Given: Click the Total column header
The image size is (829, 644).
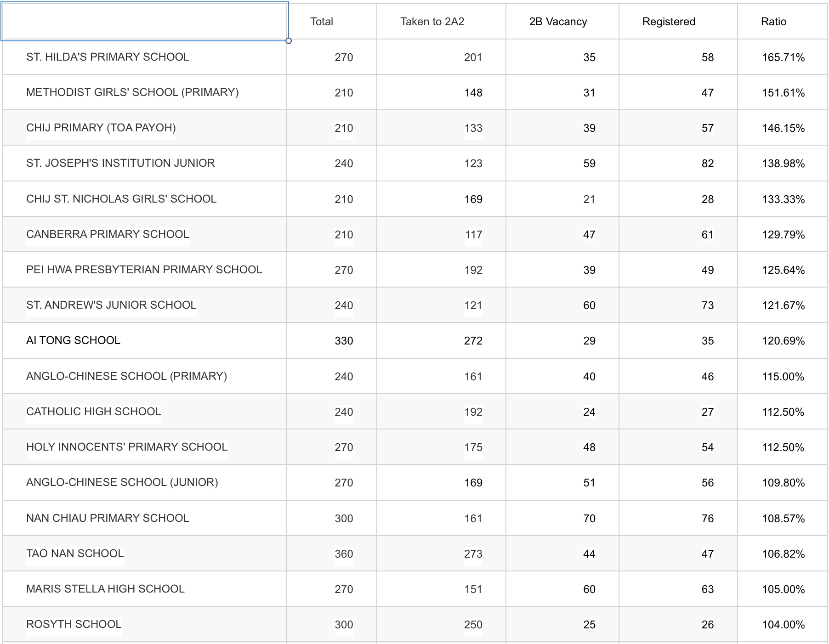Looking at the screenshot, I should pyautogui.click(x=322, y=22).
